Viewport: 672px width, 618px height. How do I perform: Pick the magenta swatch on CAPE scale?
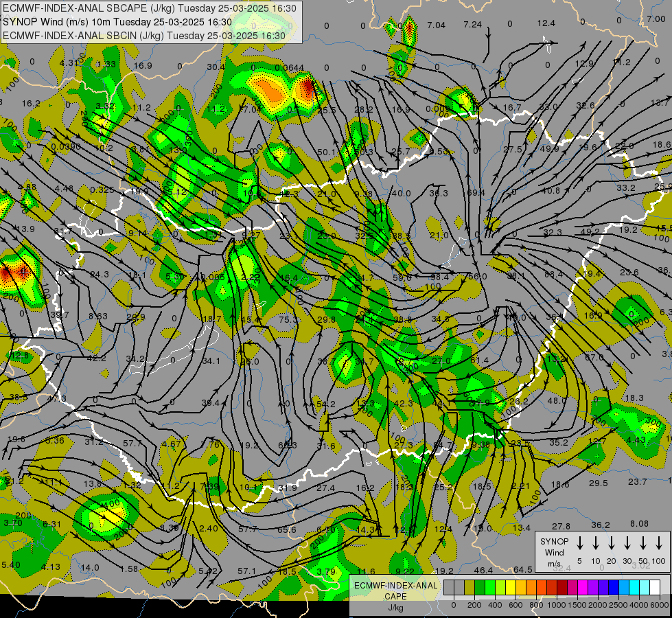583,587
